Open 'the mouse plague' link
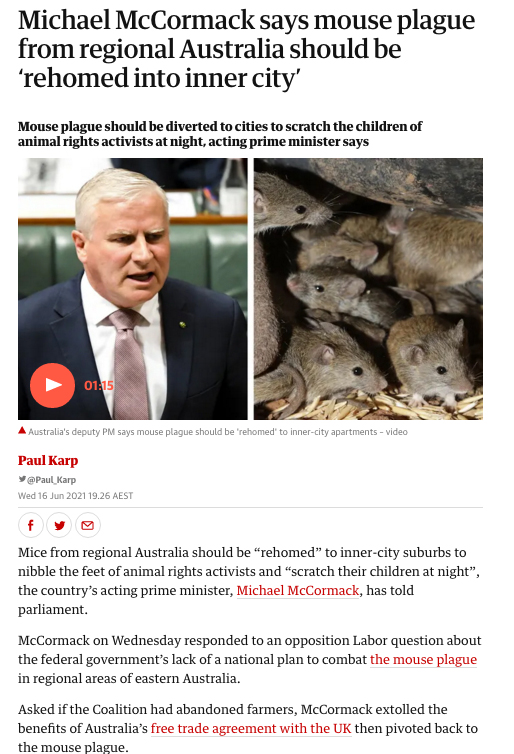514x754 pixels. click(423, 659)
